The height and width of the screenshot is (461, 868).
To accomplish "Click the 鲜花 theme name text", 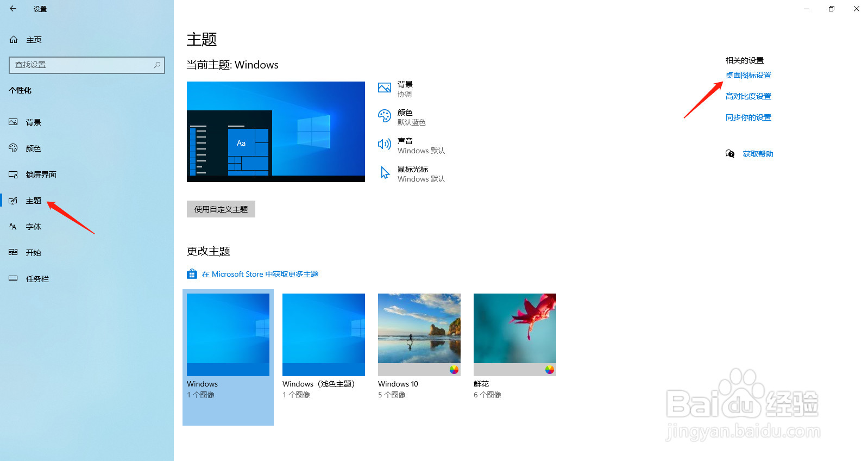I will click(x=481, y=384).
